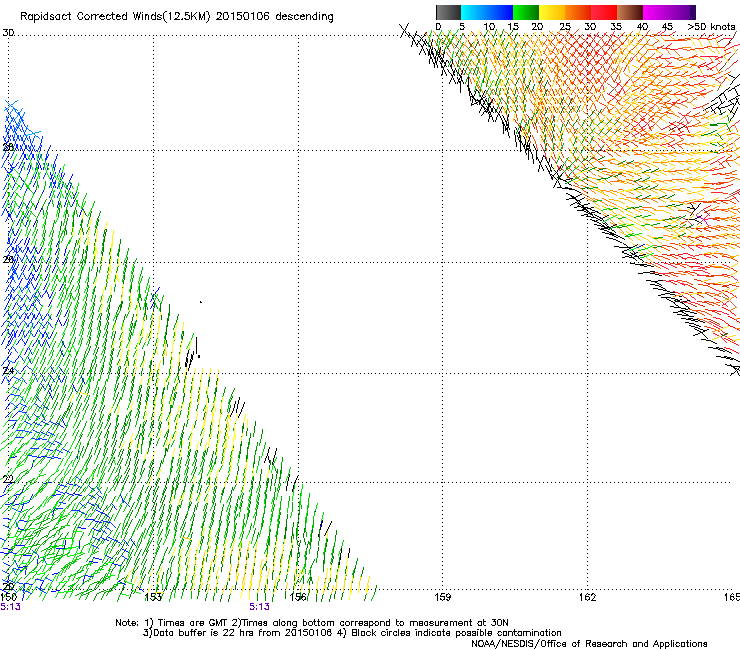The width and height of the screenshot is (740, 650).
Task: Click the '40' legend scale label
Action: pyautogui.click(x=642, y=27)
